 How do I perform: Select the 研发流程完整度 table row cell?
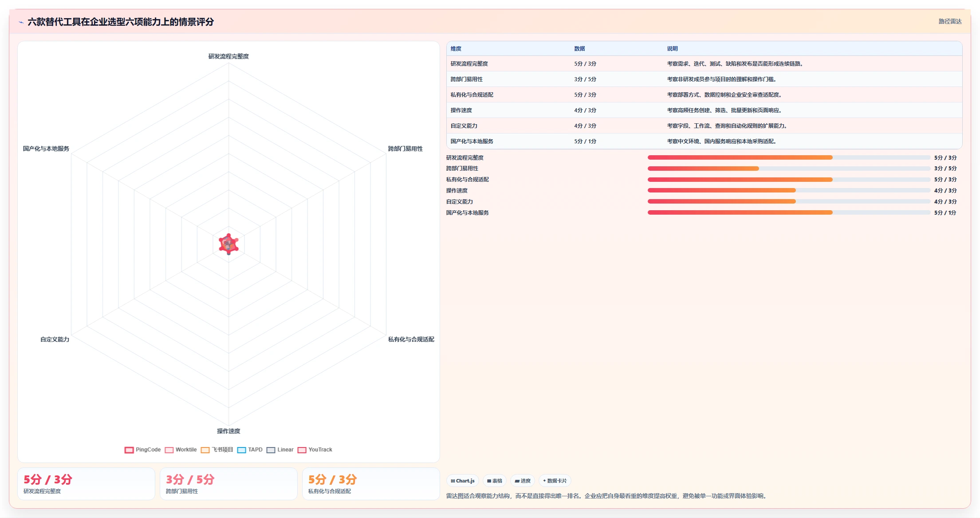pos(469,64)
